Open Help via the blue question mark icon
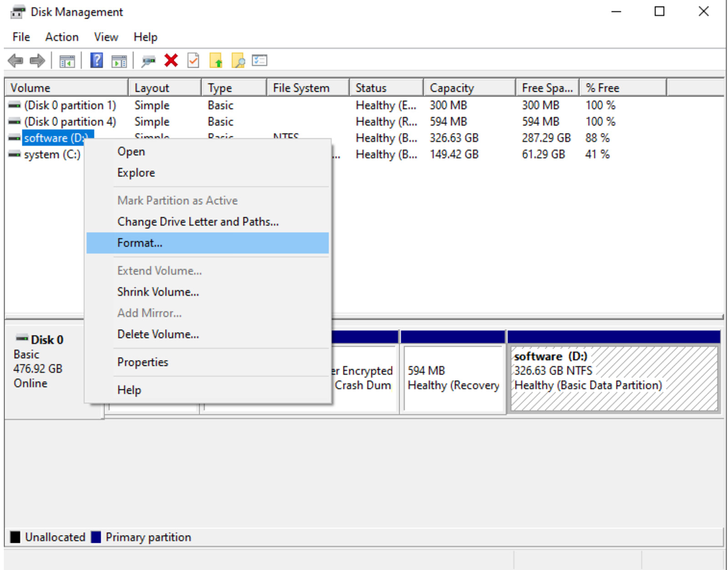 pyautogui.click(x=96, y=61)
